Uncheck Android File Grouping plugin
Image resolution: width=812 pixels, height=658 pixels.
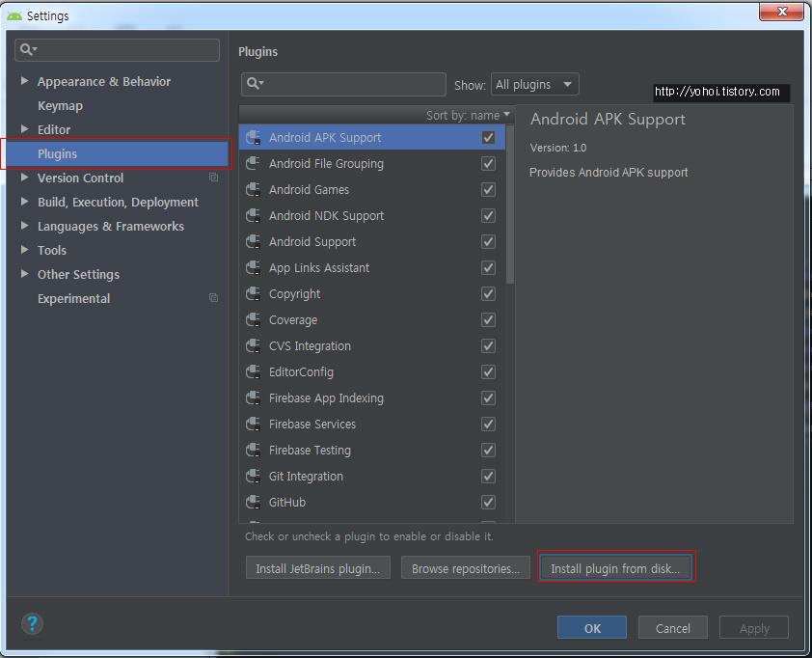488,164
